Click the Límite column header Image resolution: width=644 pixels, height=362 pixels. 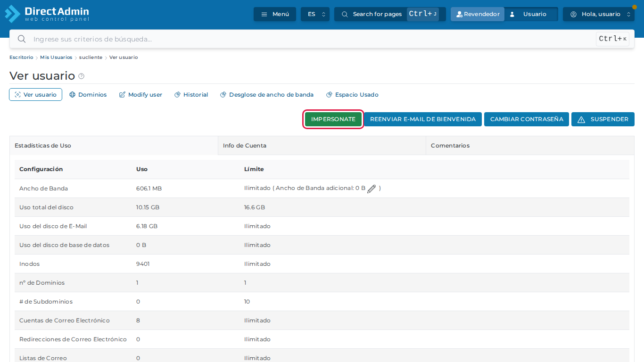254,169
